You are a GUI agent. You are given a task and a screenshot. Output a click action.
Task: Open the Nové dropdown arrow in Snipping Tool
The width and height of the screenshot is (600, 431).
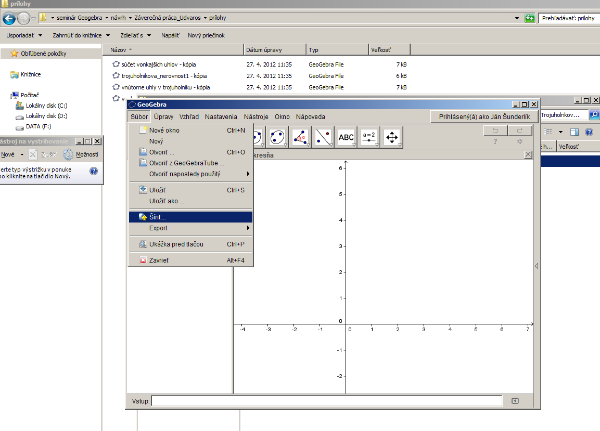[22, 155]
